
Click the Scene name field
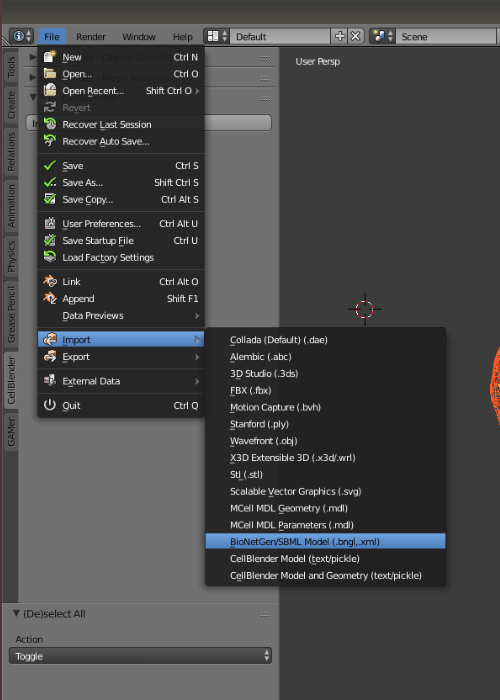click(448, 36)
